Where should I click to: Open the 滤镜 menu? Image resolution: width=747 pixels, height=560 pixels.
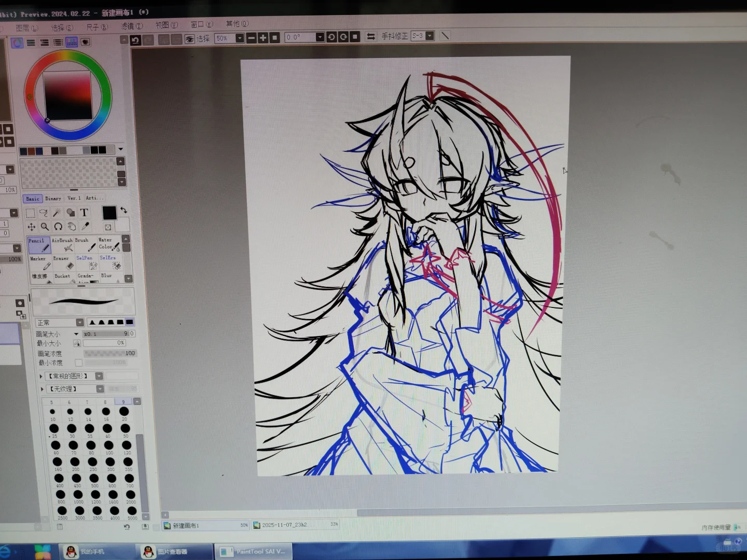(132, 26)
